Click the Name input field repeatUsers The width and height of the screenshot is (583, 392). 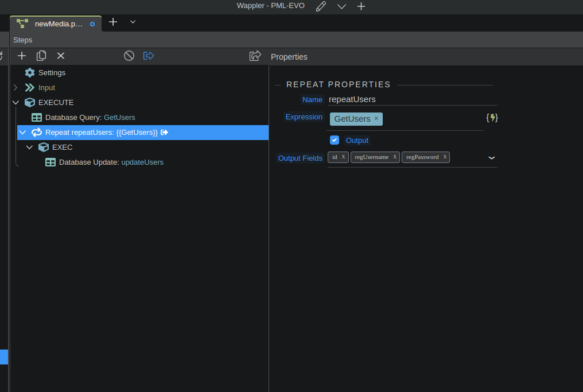(x=412, y=99)
